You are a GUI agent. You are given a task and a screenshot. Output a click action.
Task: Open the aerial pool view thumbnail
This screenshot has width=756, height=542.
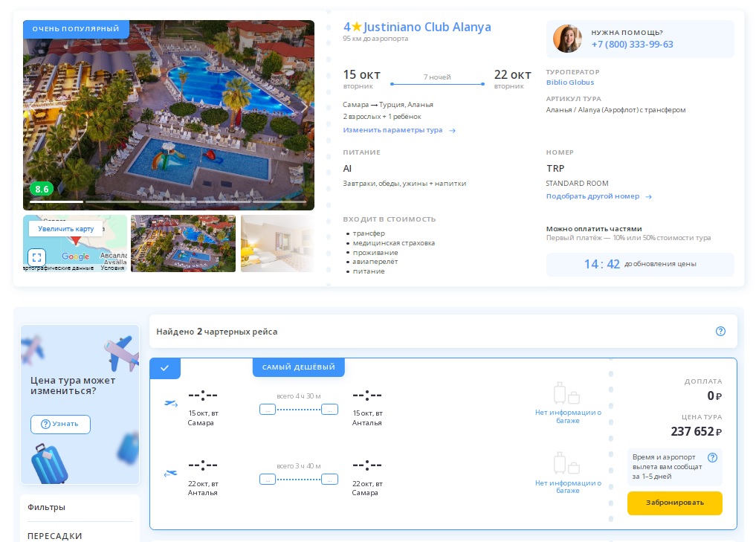coord(183,244)
